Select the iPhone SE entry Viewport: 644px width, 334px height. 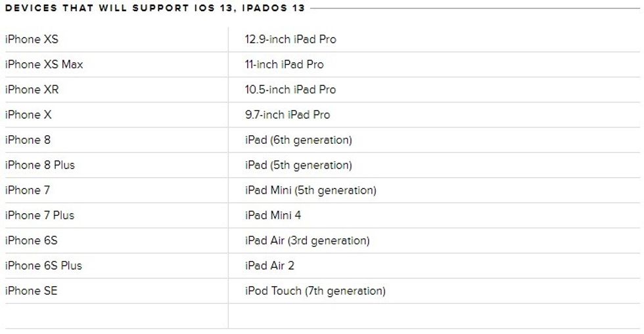31,291
